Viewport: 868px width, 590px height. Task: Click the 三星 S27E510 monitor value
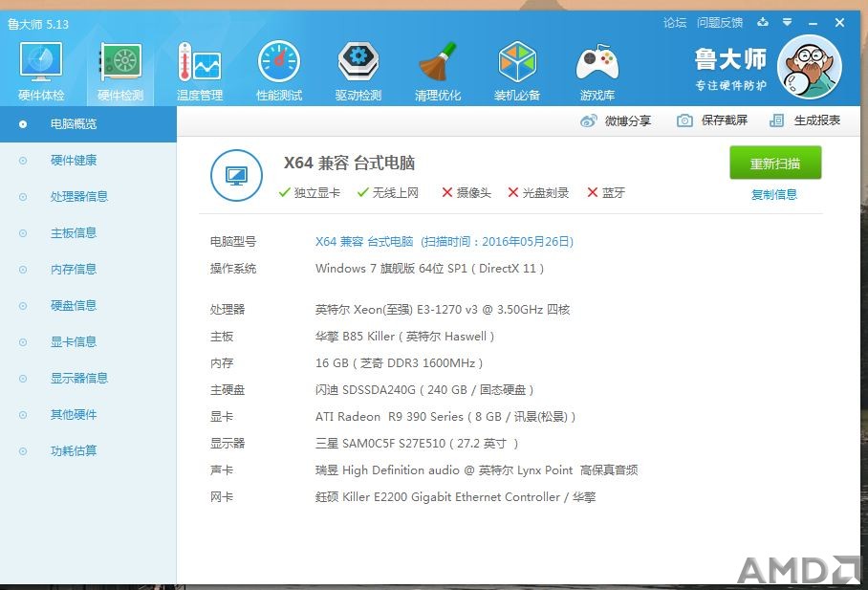[416, 443]
